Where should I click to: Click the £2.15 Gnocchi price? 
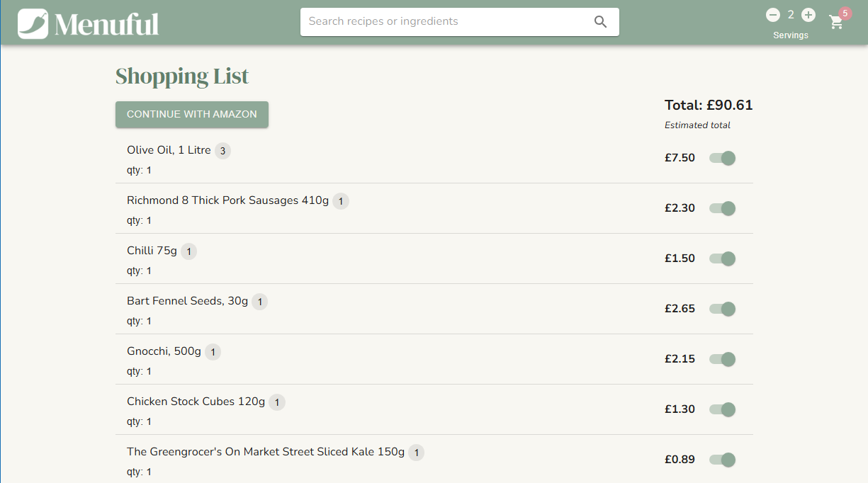[x=680, y=359]
